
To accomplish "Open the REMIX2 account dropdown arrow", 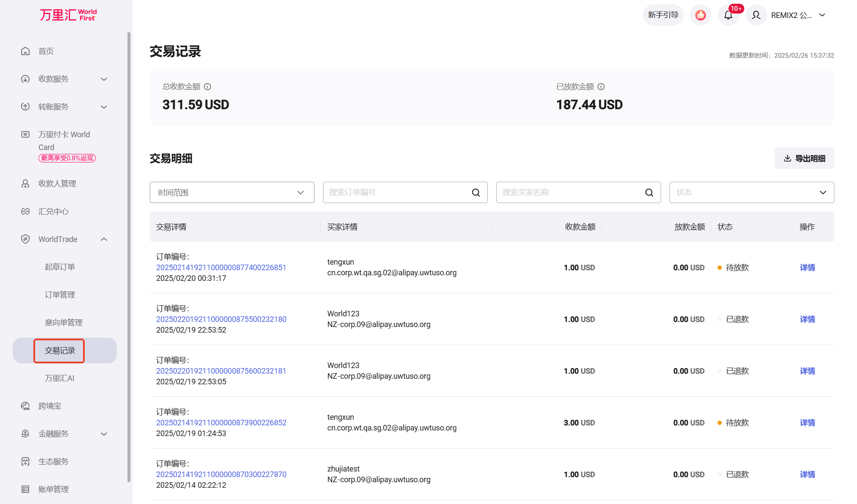I will click(822, 15).
